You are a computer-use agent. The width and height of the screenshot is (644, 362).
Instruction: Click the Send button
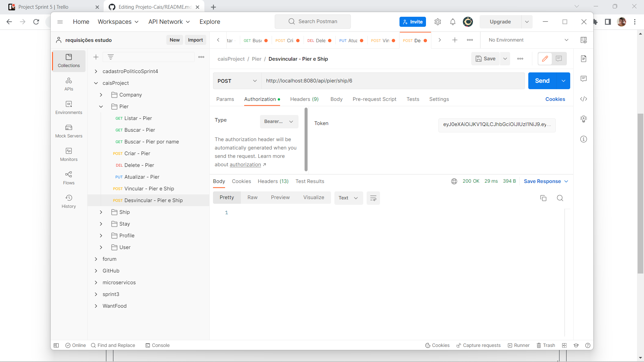point(542,81)
